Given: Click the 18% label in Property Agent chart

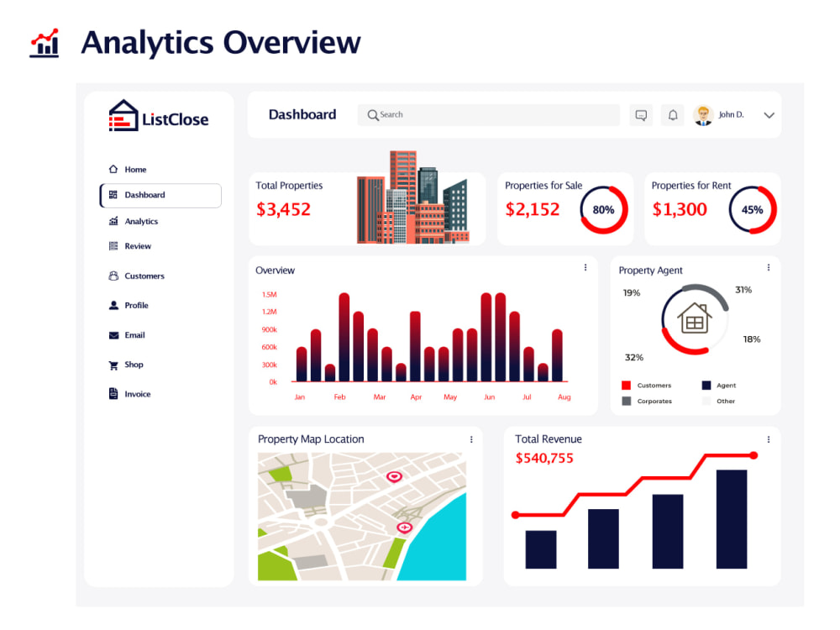Looking at the screenshot, I should [752, 339].
